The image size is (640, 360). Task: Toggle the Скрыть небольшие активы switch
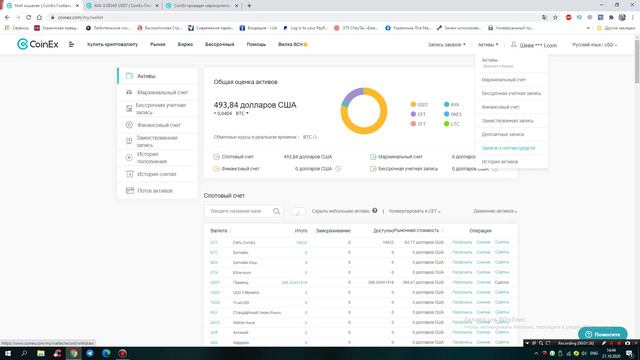298,211
